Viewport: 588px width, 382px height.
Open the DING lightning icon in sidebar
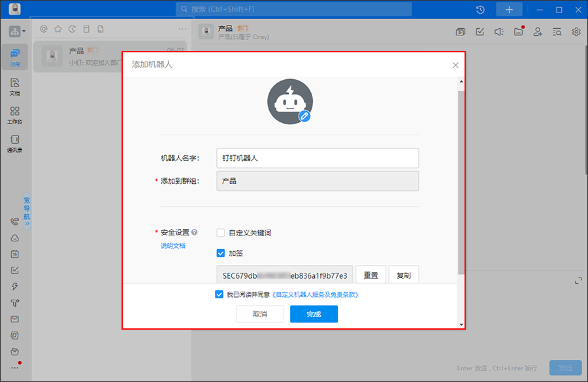pos(14,286)
